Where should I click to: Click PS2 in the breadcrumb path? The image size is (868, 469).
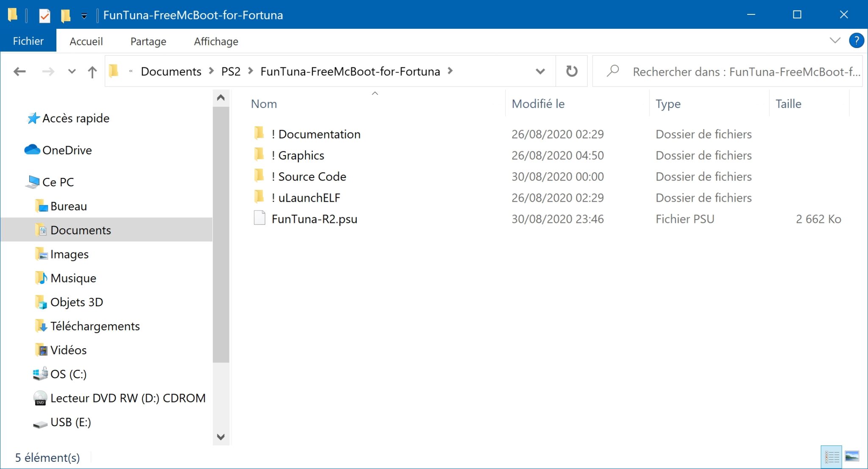coord(231,72)
